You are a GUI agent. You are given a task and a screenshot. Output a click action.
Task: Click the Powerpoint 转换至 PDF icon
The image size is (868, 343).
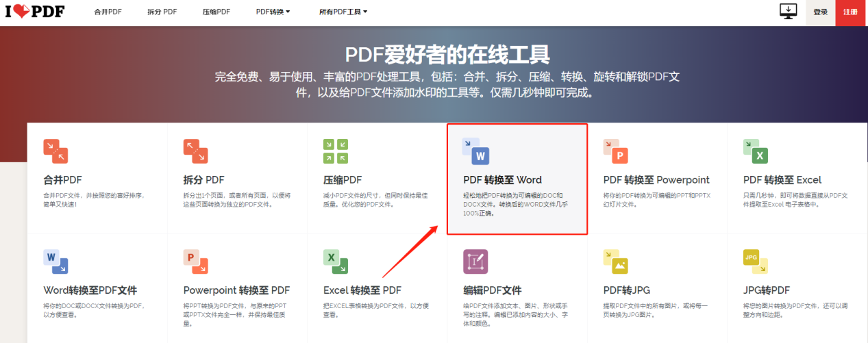(x=195, y=262)
